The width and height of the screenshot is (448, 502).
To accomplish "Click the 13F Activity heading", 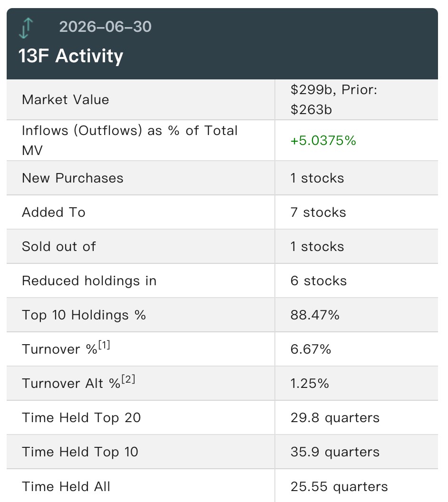I will pos(71,56).
